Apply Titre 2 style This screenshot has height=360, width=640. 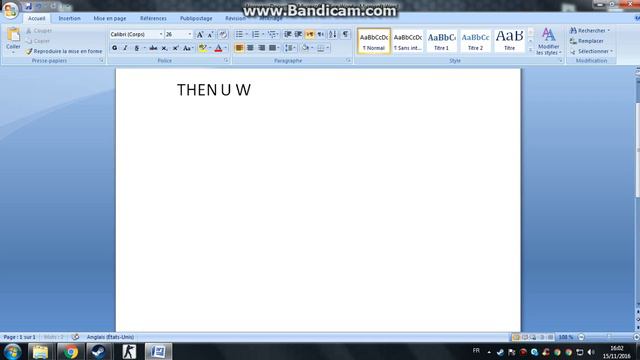point(475,41)
